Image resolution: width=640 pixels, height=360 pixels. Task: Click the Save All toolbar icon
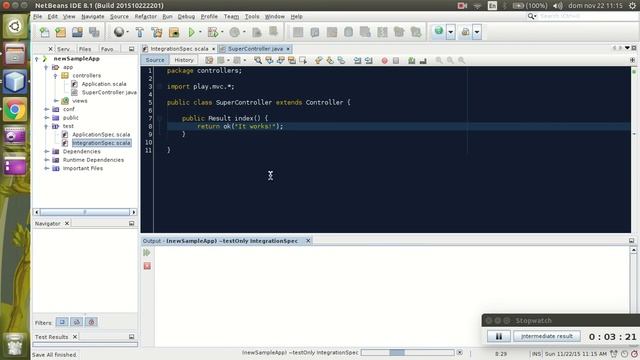coord(94,32)
